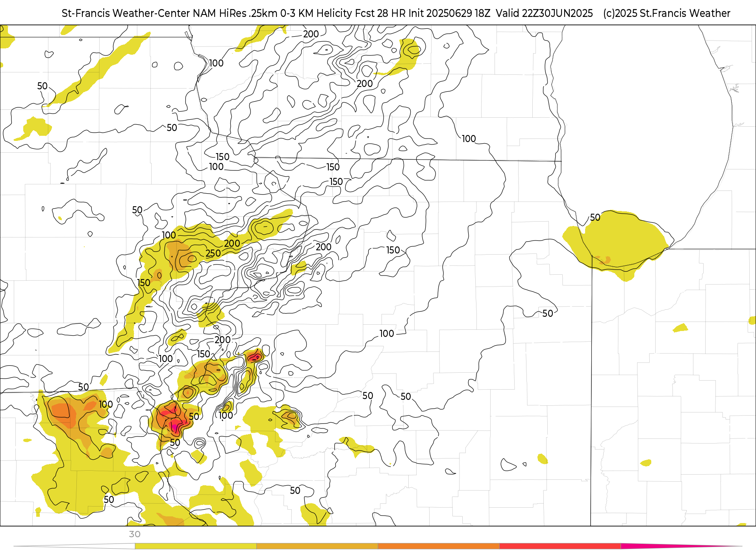Viewport: 756px width, 551px height.
Task: Click the gray tapered start of color bar
Action: 74,546
